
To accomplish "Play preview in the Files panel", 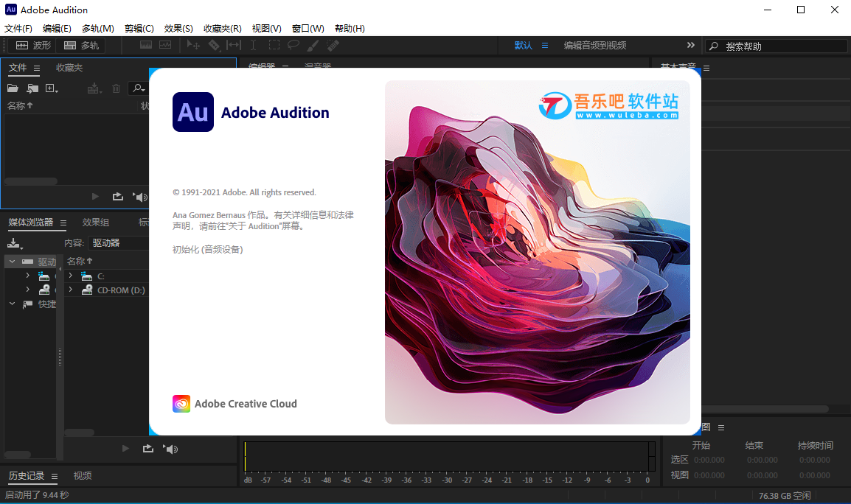I will point(95,197).
